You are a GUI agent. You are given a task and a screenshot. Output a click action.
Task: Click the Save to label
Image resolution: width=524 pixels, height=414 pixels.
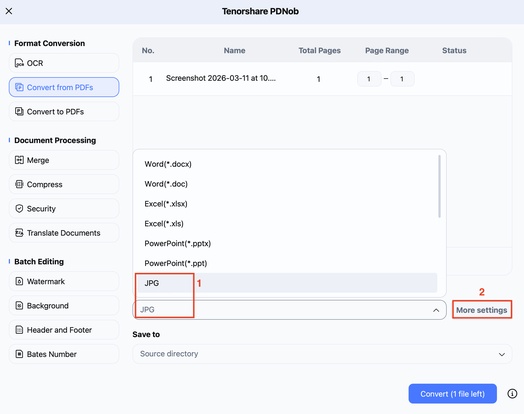point(146,334)
